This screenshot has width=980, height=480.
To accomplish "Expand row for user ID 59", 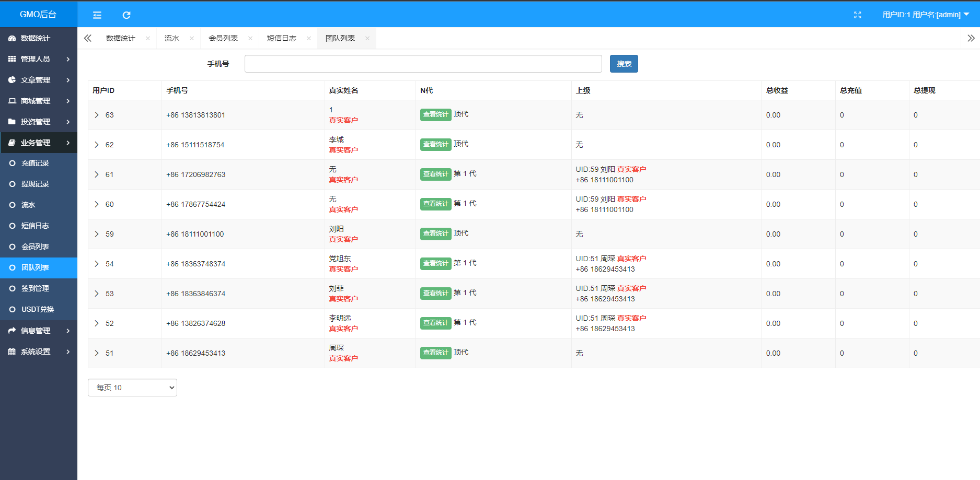I will point(97,234).
